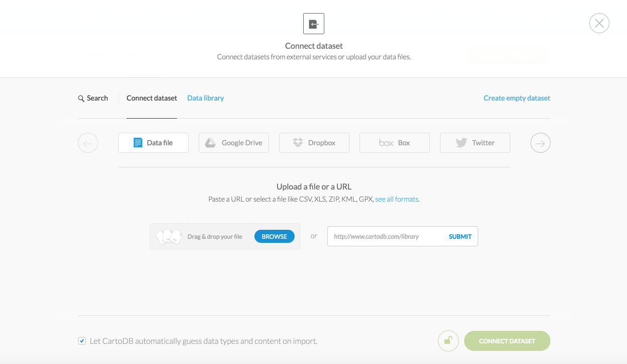This screenshot has width=627, height=364.
Task: Click the BROWSE button
Action: coord(275,236)
